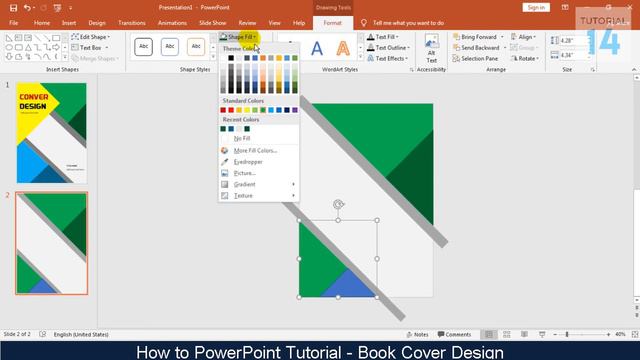Pick the orange WordArt letter A style
The width and height of the screenshot is (640, 360).
pyautogui.click(x=343, y=49)
